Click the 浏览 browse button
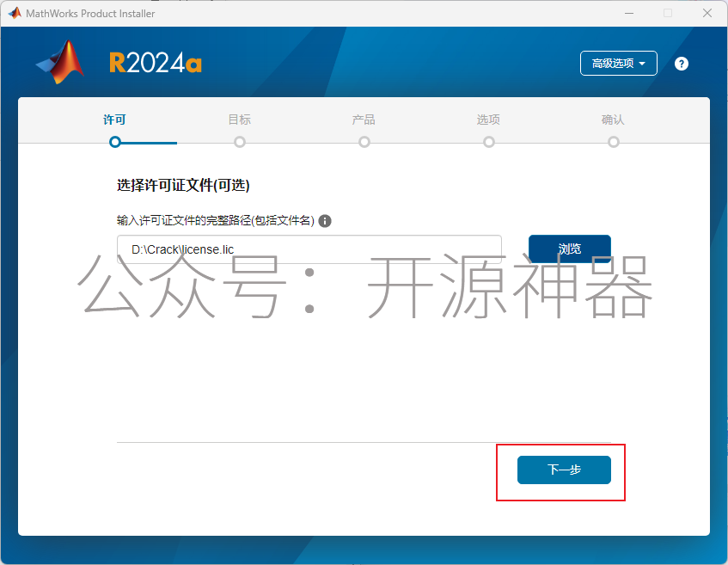Screen dimensions: 728x565 570,249
